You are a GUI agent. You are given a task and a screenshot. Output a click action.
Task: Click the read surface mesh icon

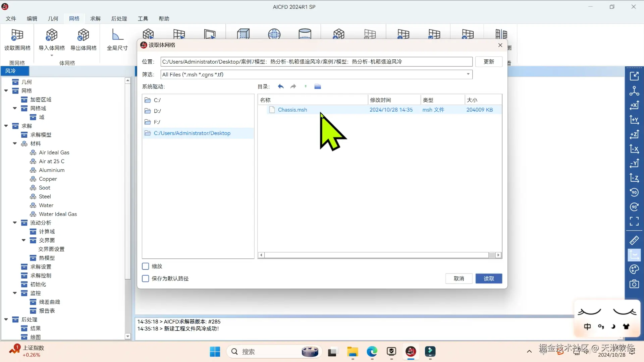(17, 35)
